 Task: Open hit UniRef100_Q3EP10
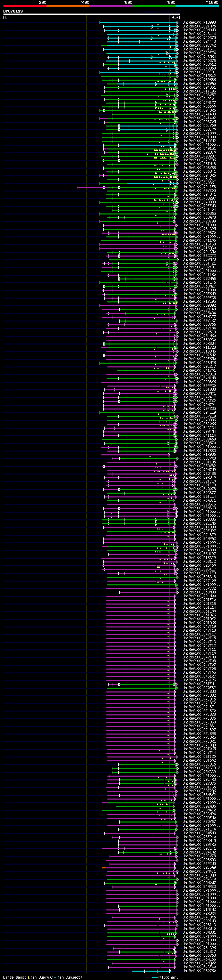click(199, 837)
